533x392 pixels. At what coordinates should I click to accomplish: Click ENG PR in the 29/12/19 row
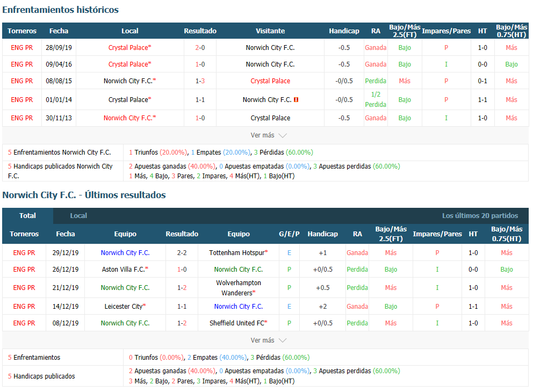click(24, 253)
